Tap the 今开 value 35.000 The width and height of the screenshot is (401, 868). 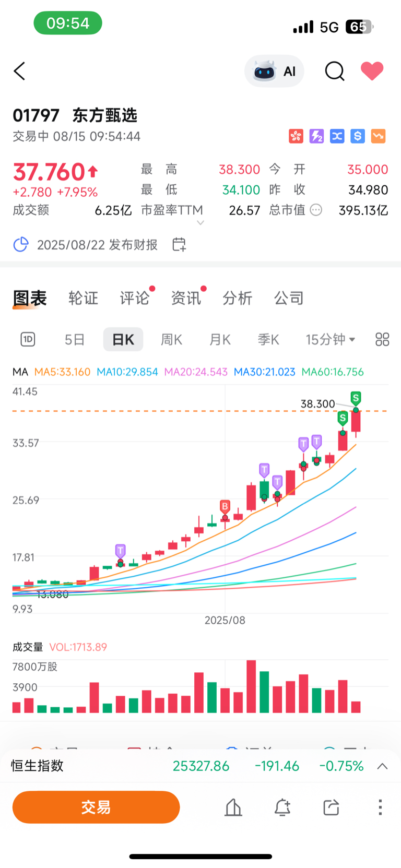coord(368,170)
